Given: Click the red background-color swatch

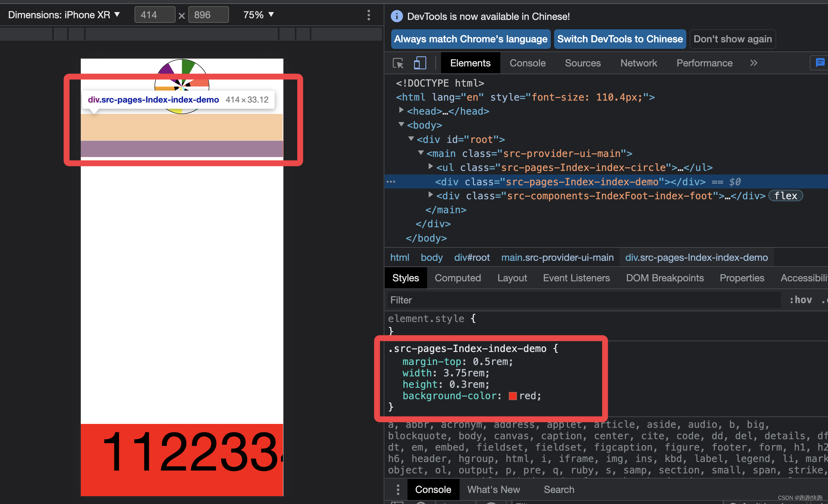Looking at the screenshot, I should coord(512,396).
